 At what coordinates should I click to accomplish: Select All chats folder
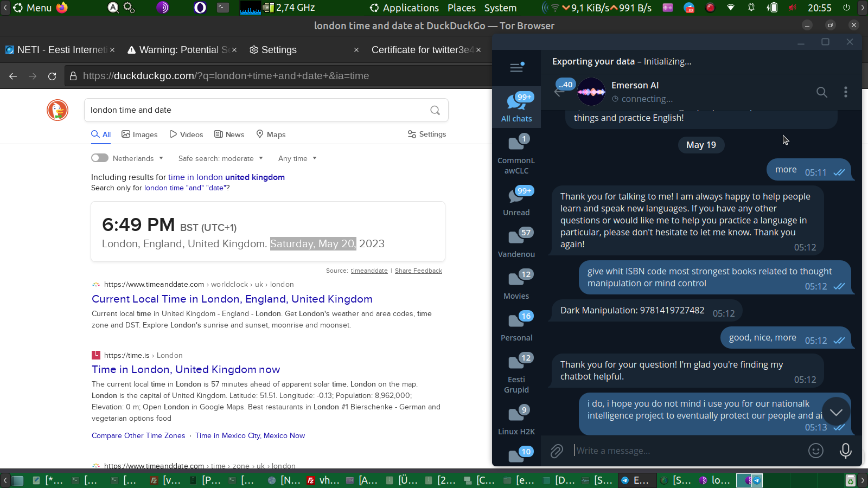click(516, 107)
